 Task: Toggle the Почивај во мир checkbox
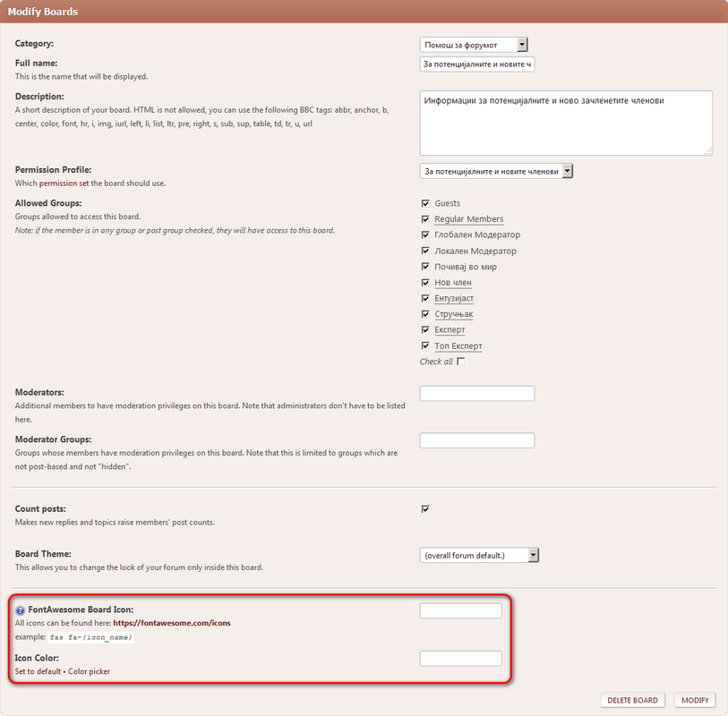[425, 267]
